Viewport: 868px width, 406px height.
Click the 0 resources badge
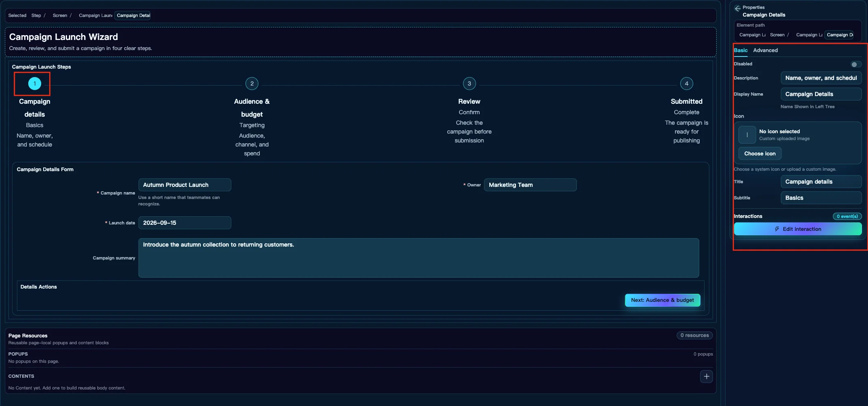[694, 335]
